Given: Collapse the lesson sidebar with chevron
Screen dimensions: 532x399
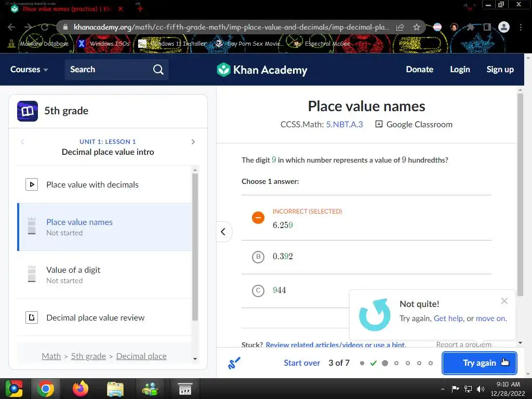Looking at the screenshot, I should (x=223, y=232).
